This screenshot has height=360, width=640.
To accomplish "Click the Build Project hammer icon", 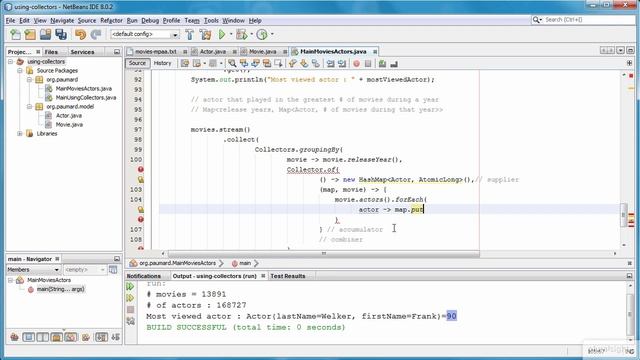I will click(190, 35).
